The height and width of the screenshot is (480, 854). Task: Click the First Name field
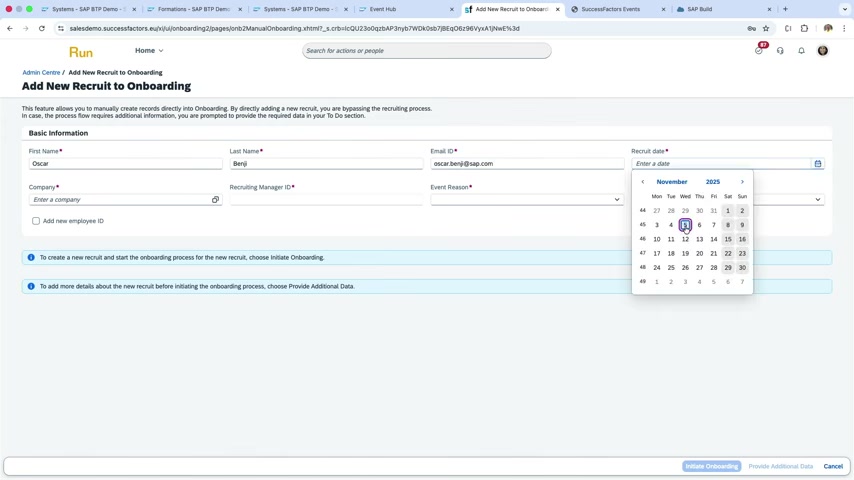[125, 163]
